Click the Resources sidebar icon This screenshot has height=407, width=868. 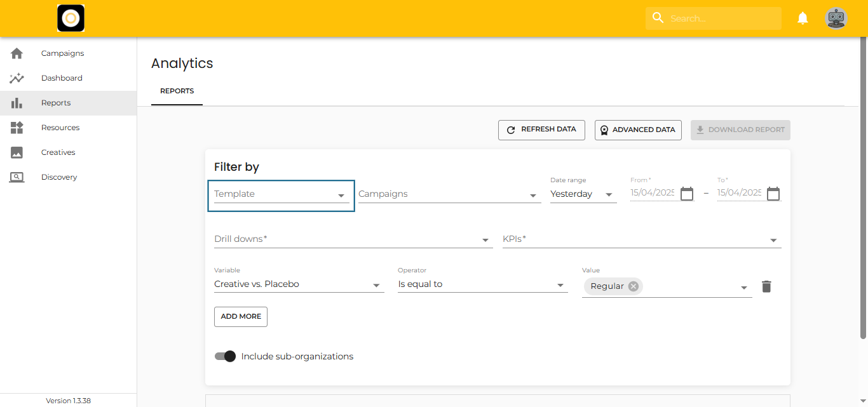[x=17, y=128]
